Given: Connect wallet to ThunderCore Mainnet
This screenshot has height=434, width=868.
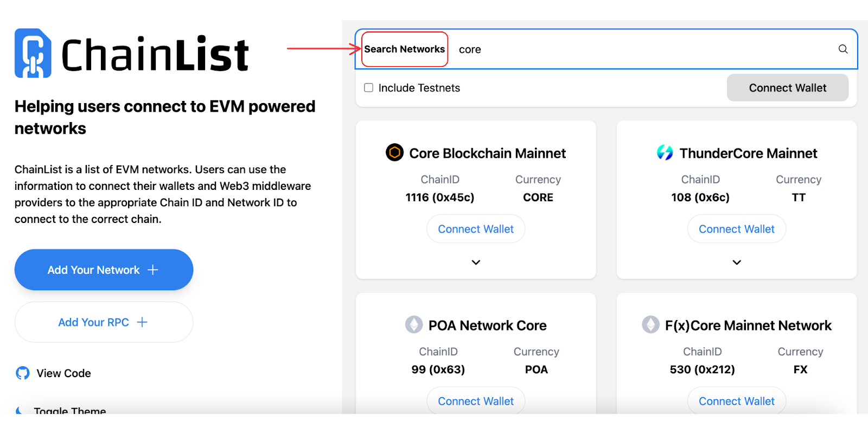Looking at the screenshot, I should (736, 229).
